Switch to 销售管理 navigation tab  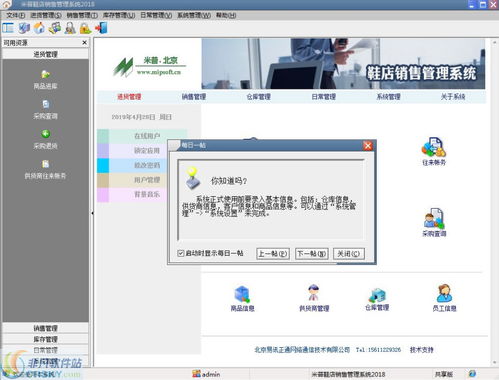click(194, 97)
